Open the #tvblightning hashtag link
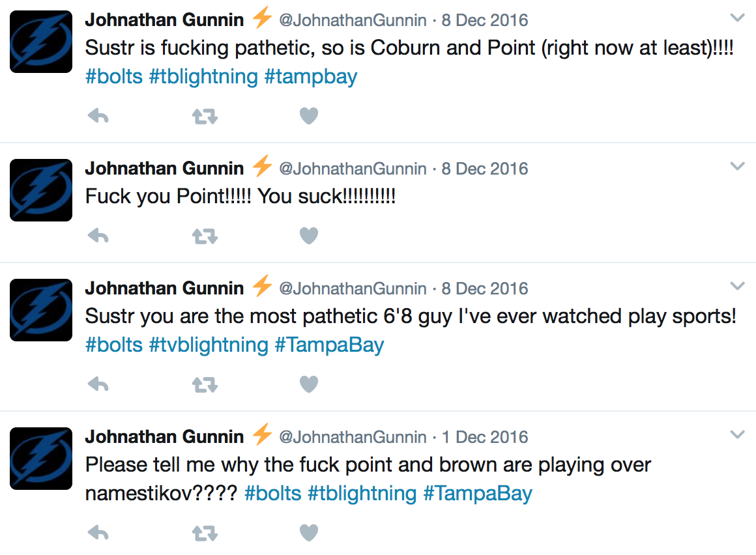This screenshot has height=555, width=756. pyautogui.click(x=209, y=345)
